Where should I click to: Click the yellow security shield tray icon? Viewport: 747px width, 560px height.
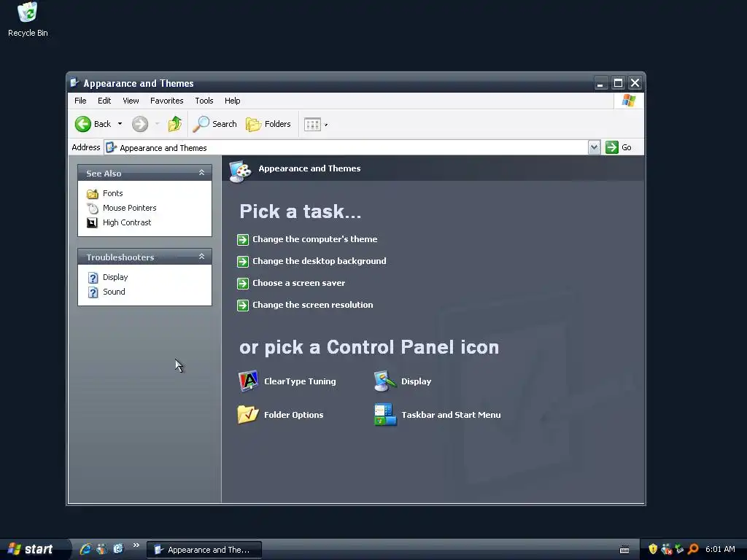click(653, 549)
